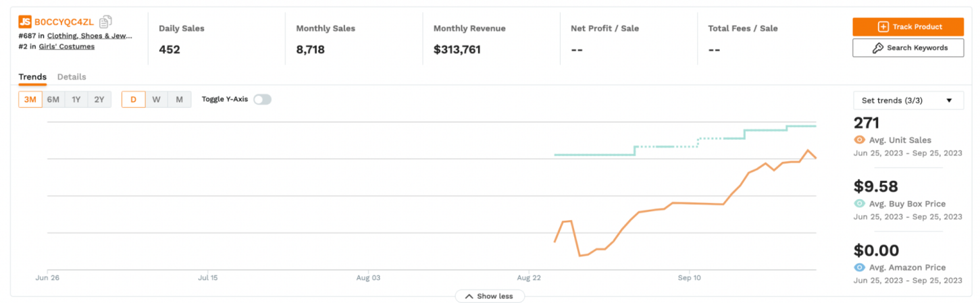Switch chart to weekly W interval

156,100
